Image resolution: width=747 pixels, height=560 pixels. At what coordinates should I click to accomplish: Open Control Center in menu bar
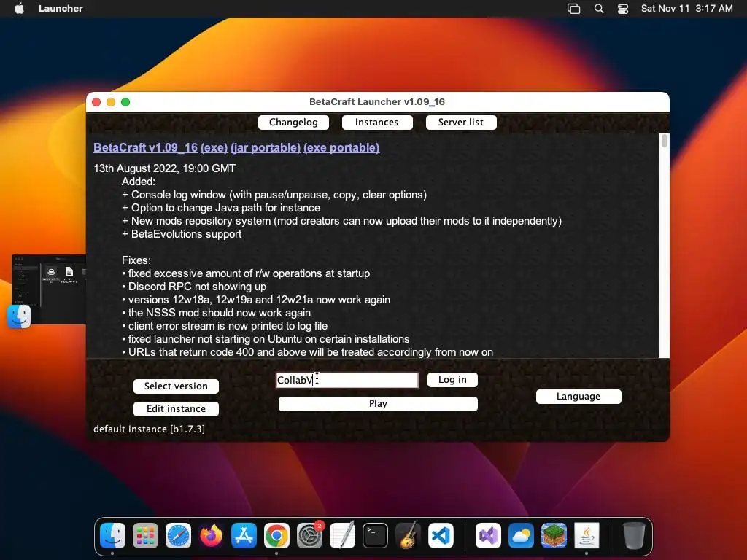click(x=623, y=9)
